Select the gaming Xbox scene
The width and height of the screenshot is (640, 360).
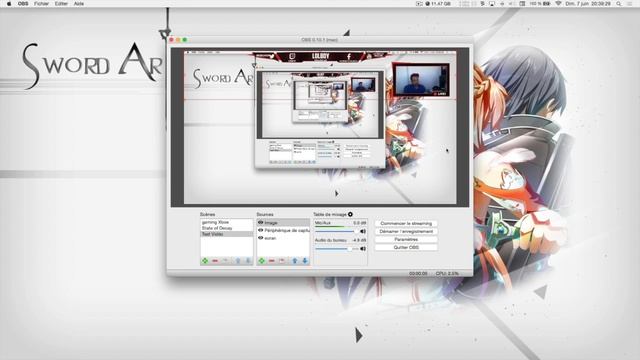[227, 222]
